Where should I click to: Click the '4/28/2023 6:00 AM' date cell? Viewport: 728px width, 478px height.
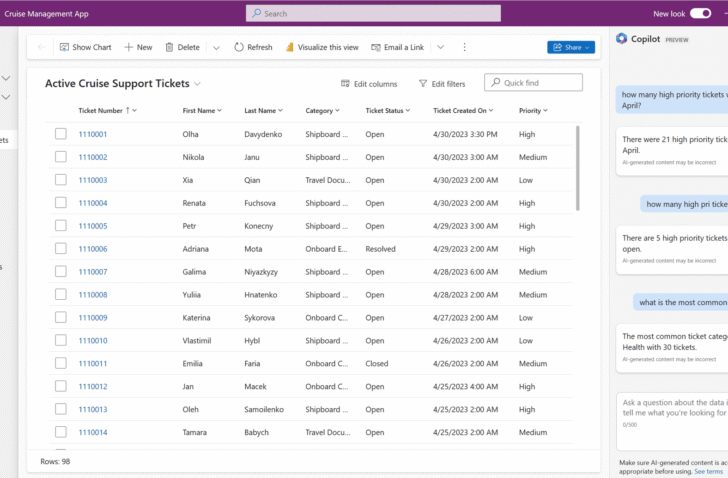(x=466, y=271)
